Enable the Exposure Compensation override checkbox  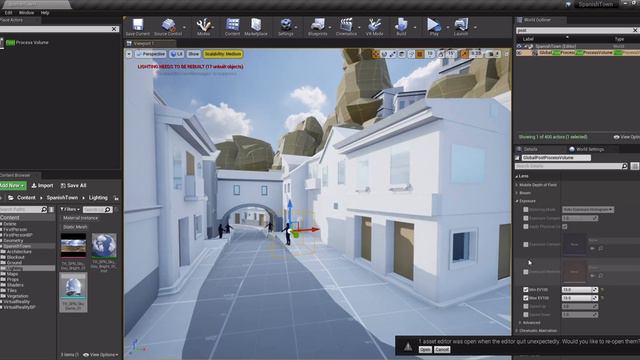pos(526,218)
